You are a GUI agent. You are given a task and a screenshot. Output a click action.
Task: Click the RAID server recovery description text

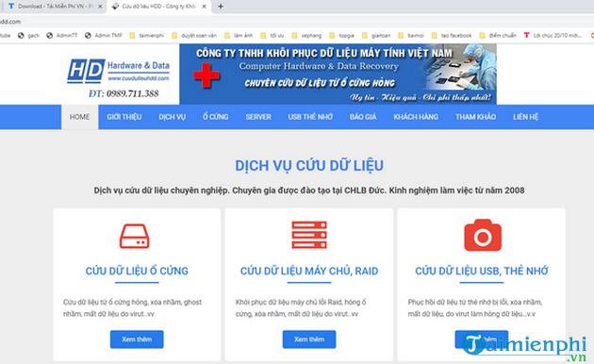[301, 308]
